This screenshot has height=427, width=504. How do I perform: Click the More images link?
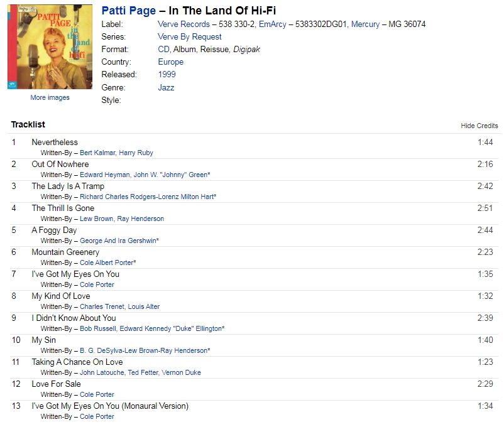pyautogui.click(x=50, y=97)
